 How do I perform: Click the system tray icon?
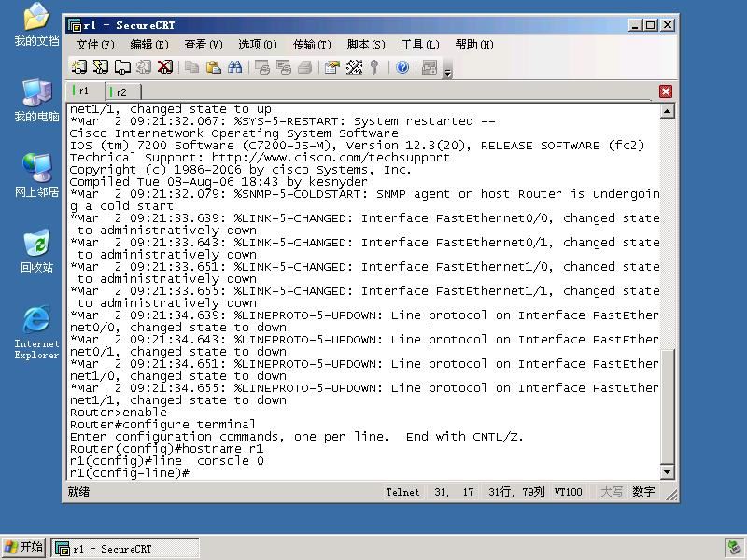click(734, 548)
